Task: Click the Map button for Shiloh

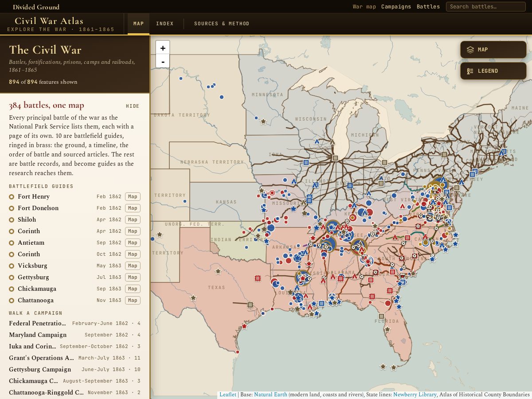Action: [133, 219]
